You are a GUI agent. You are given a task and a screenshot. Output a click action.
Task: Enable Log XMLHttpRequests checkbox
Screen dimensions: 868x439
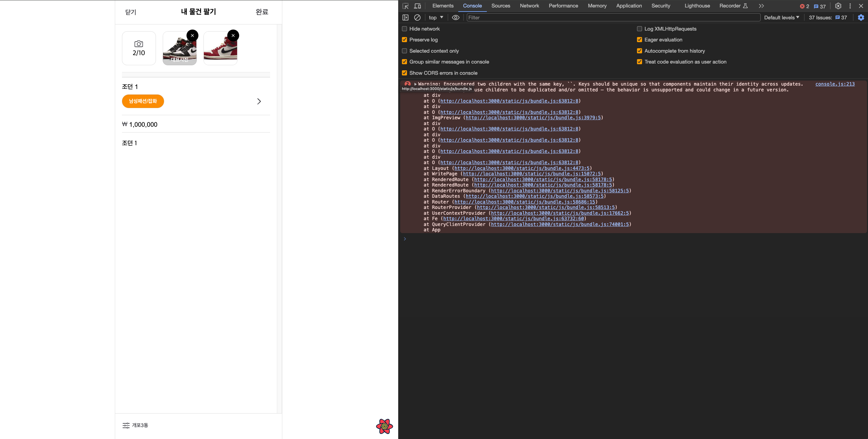click(639, 29)
